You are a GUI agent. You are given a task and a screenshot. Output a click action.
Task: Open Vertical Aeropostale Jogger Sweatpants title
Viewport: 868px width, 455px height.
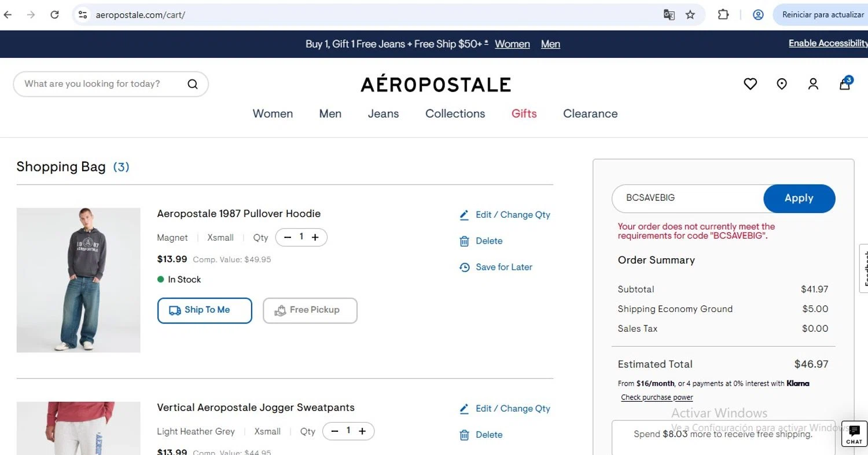(256, 408)
